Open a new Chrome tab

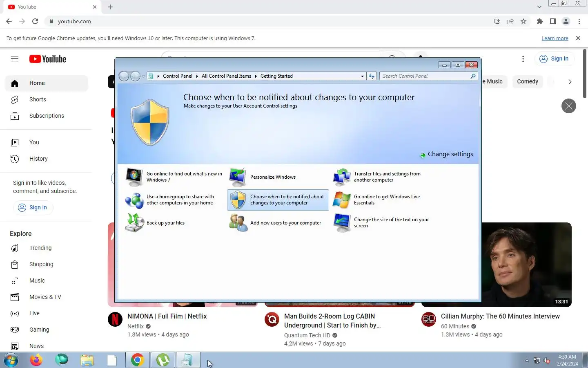[110, 7]
